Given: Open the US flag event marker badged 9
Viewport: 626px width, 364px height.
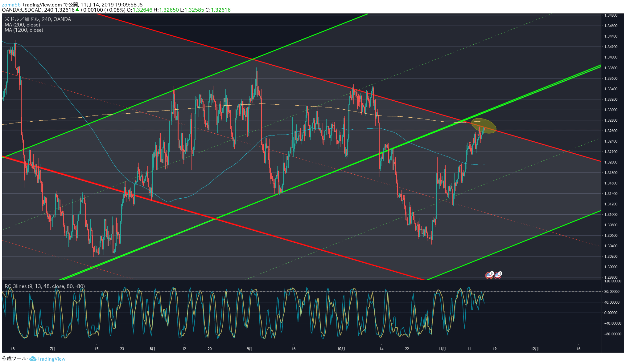Looking at the screenshot, I should click(x=489, y=275).
